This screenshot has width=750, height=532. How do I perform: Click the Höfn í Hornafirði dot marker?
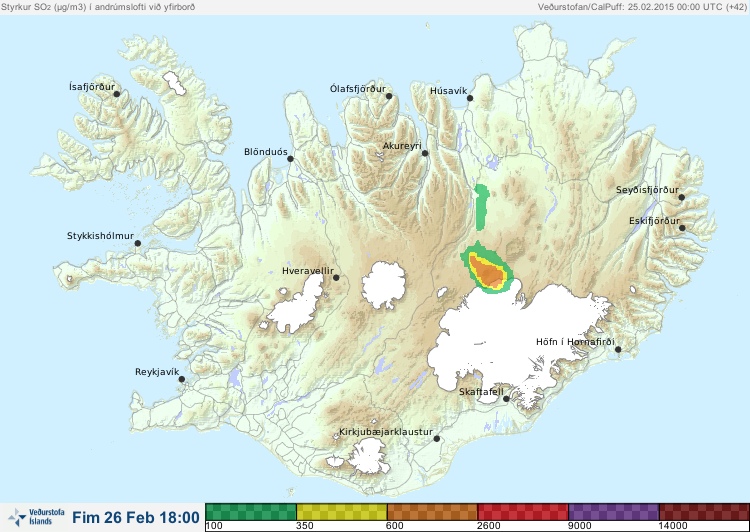click(x=618, y=349)
